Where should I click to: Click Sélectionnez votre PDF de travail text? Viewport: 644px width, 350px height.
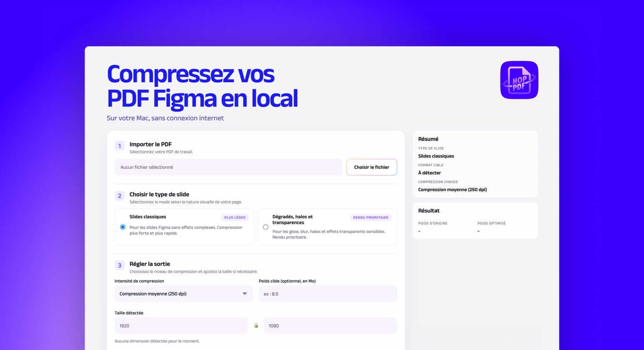tap(161, 152)
